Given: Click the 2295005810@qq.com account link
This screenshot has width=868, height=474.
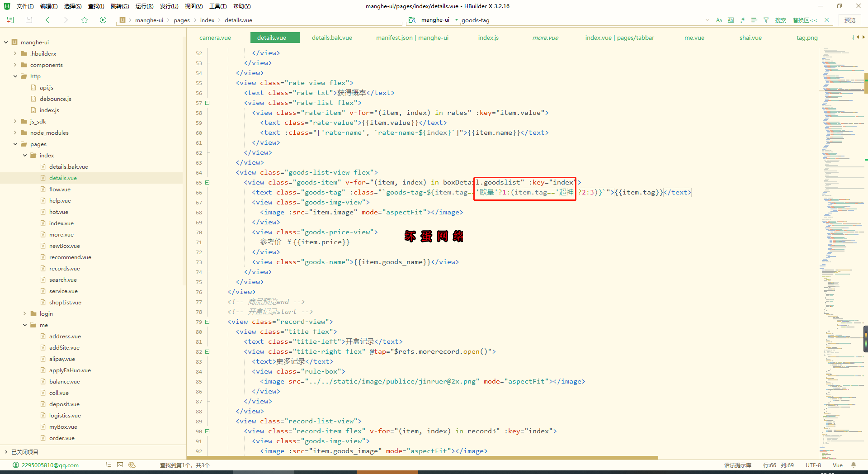Looking at the screenshot, I should click(50, 465).
